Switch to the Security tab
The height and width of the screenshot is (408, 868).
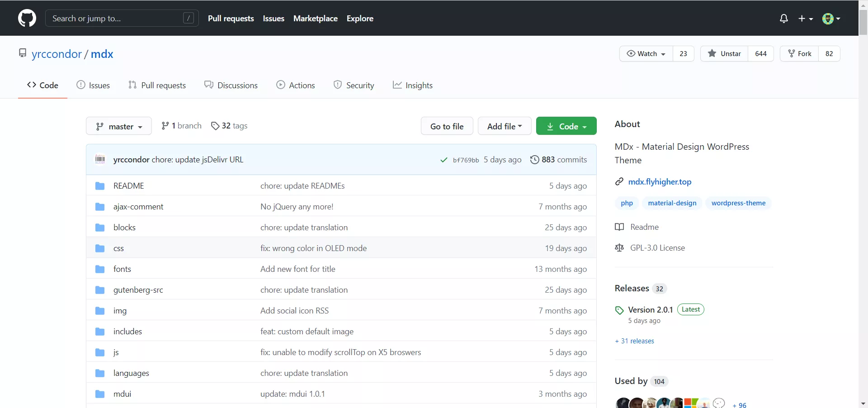[x=354, y=85]
